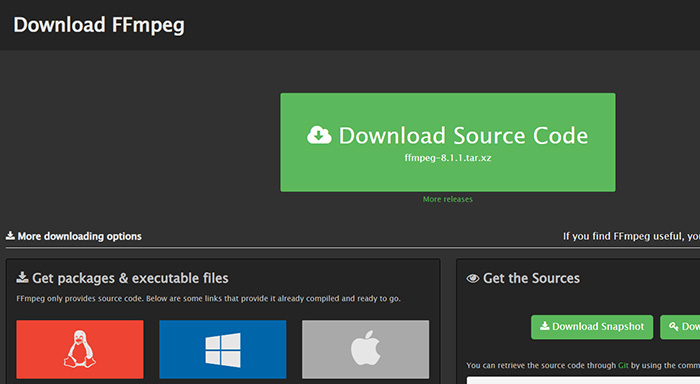Click the Download FFmpeg page heading
The image size is (700, 384).
[99, 25]
